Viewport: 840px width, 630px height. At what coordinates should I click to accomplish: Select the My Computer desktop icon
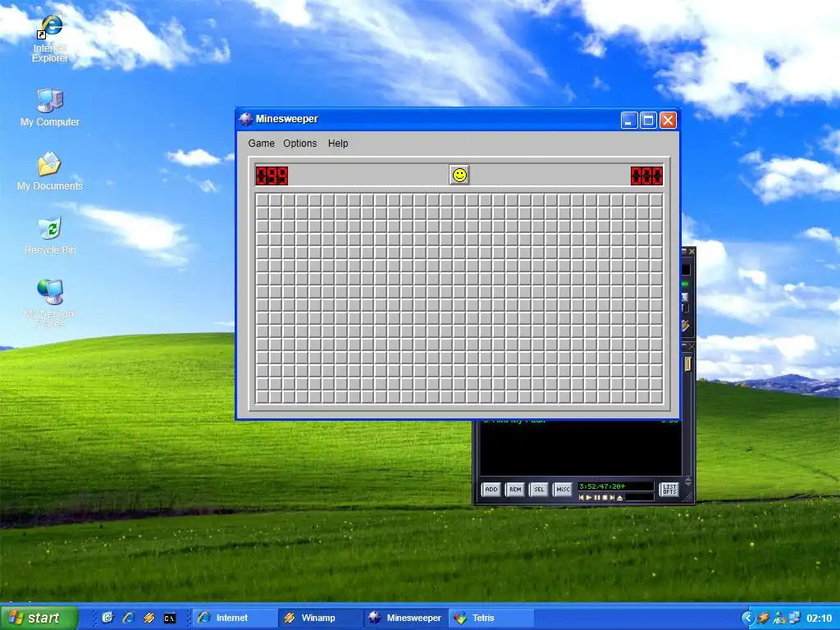click(x=50, y=107)
